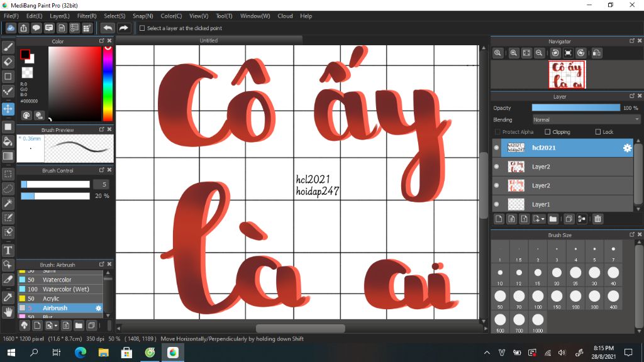Open add-brush dropdown arrow in Brush panel
Screen dimensions: 644x362
56,326
